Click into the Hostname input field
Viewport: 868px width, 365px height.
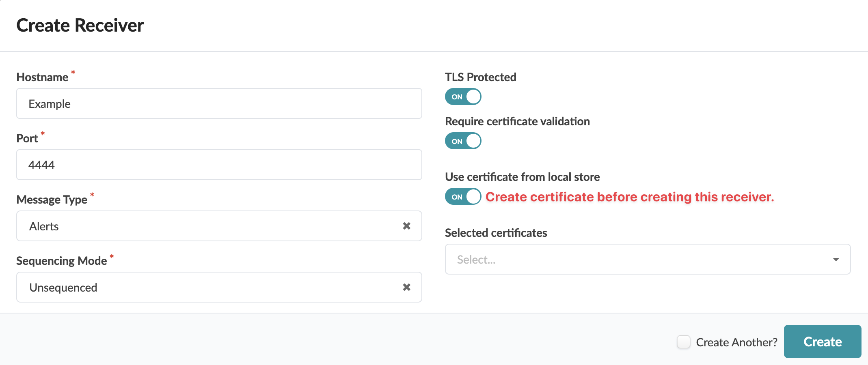(x=219, y=104)
